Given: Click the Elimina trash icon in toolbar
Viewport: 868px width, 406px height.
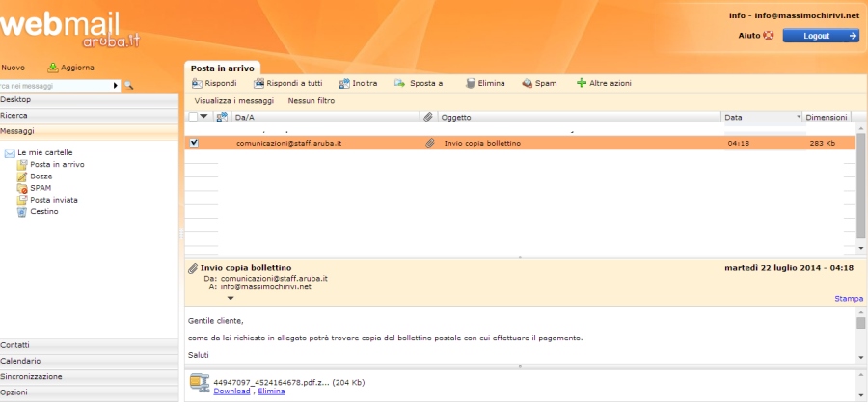Looking at the screenshot, I should tap(470, 84).
